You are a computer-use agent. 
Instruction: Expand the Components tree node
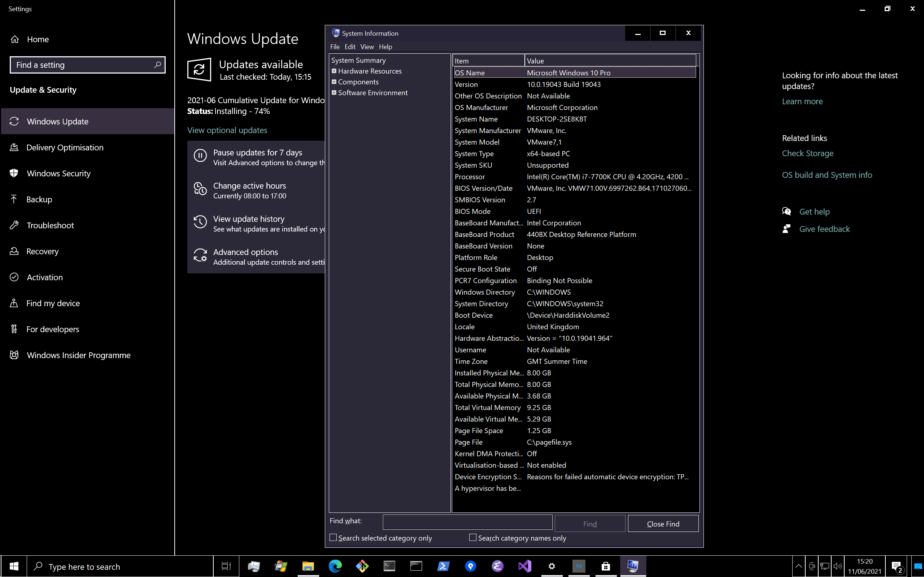pos(334,82)
